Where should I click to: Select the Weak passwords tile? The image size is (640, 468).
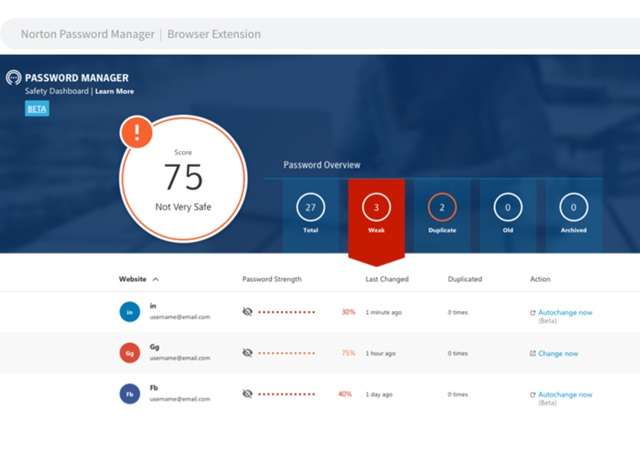coord(376,220)
